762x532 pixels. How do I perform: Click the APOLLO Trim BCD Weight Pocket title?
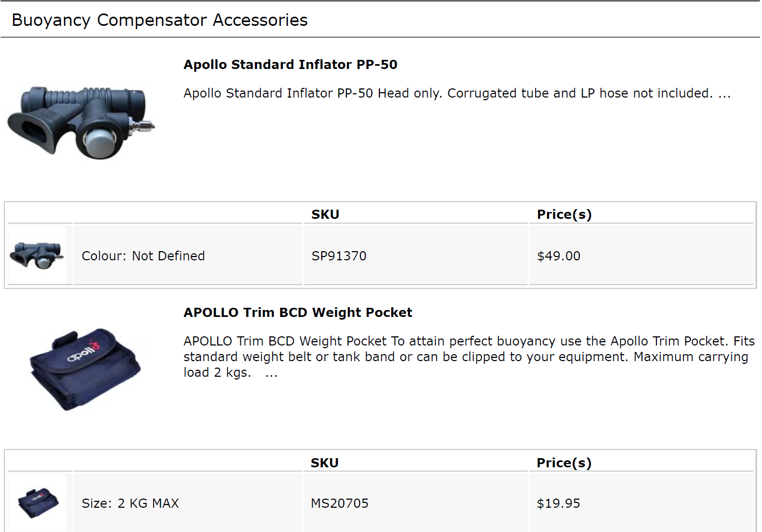click(x=298, y=313)
